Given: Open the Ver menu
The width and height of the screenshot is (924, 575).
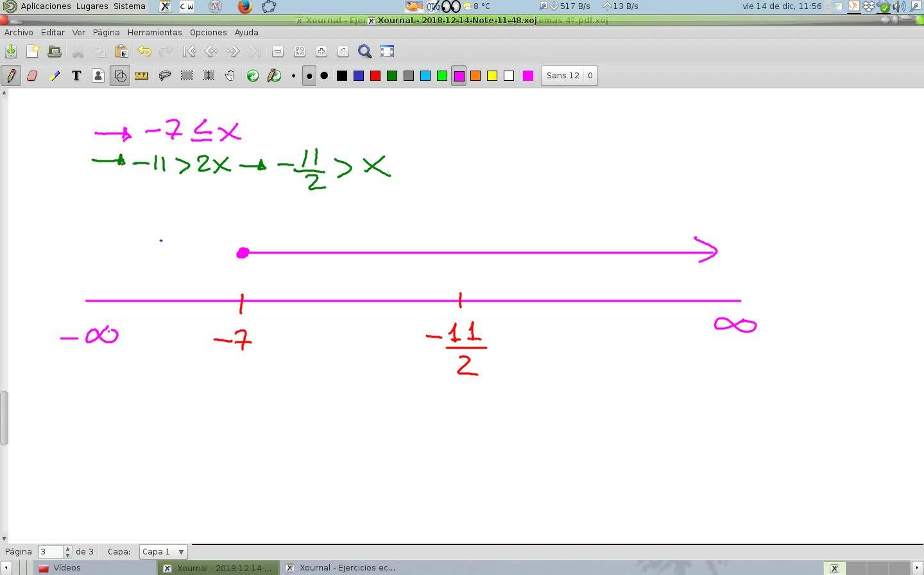Looking at the screenshot, I should coord(78,32).
